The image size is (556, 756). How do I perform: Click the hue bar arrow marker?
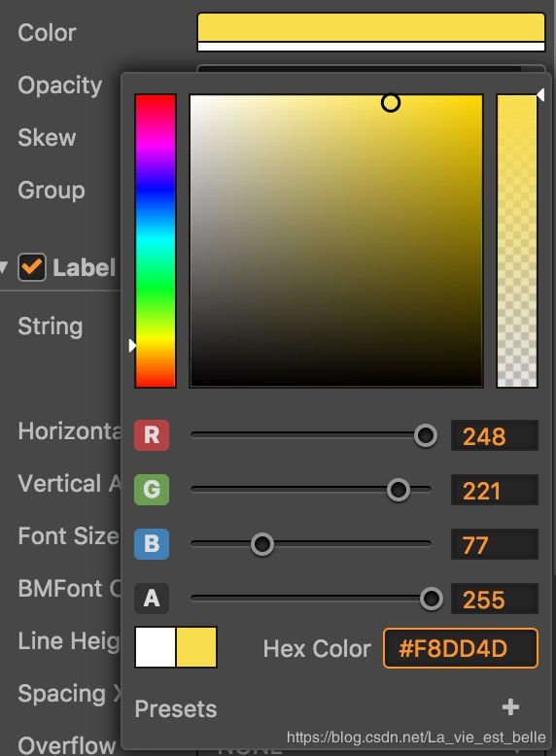click(x=132, y=345)
